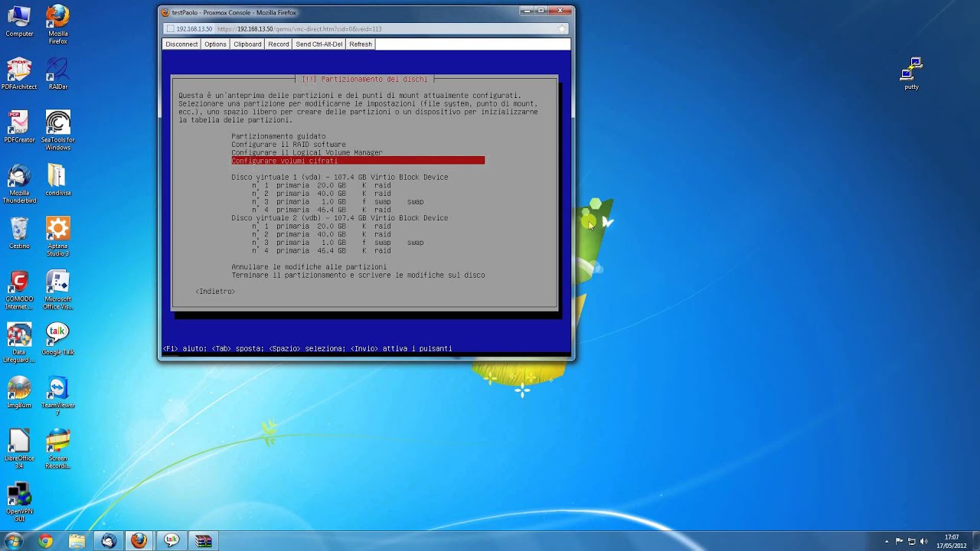Click the Firefox address bar URL
The image size is (980, 551).
point(299,29)
